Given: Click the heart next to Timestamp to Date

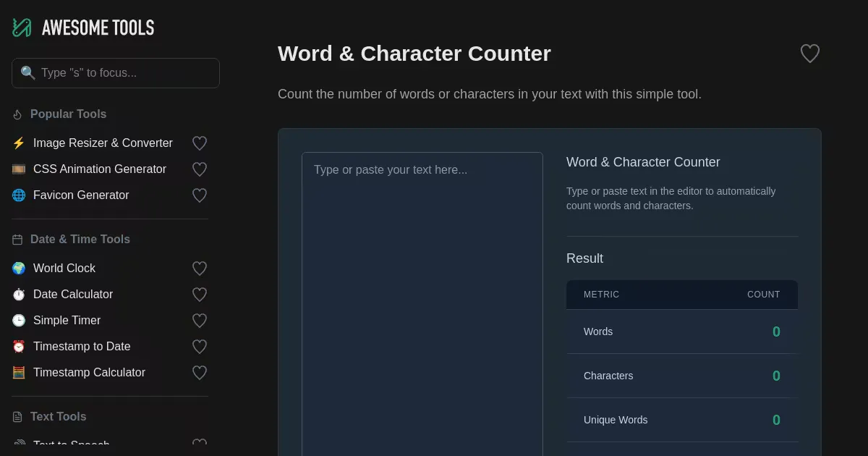Looking at the screenshot, I should click(200, 347).
